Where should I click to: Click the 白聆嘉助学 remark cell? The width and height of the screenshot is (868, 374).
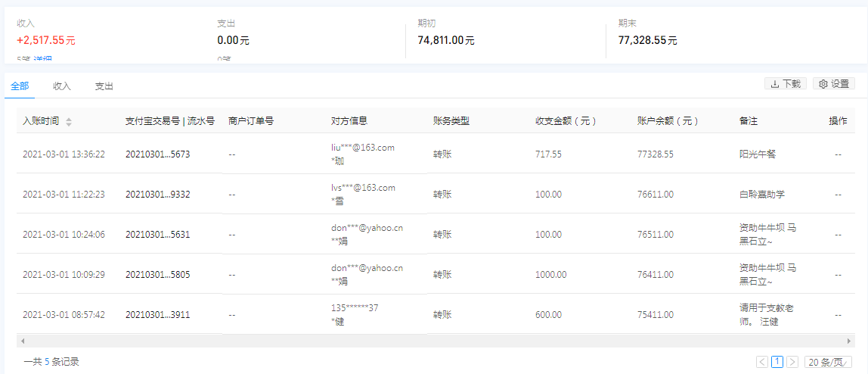point(762,195)
